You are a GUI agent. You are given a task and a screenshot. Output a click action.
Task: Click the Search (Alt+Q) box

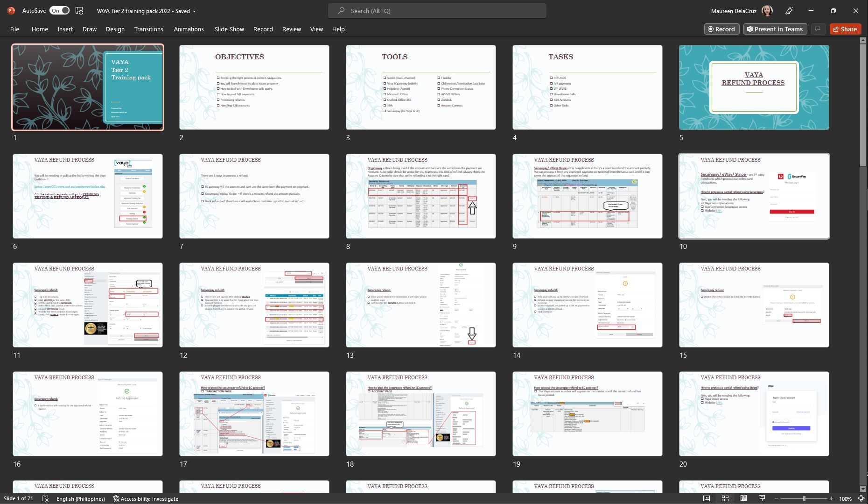click(x=437, y=11)
